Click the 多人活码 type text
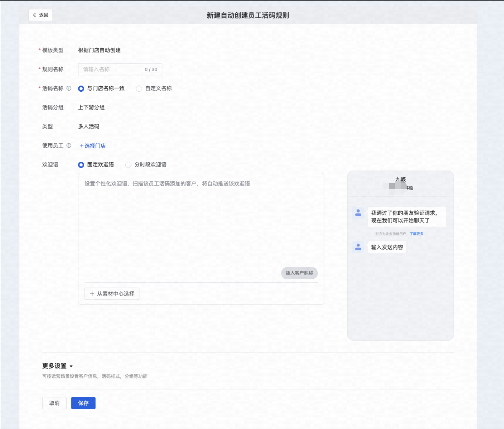504x429 pixels. pos(89,127)
